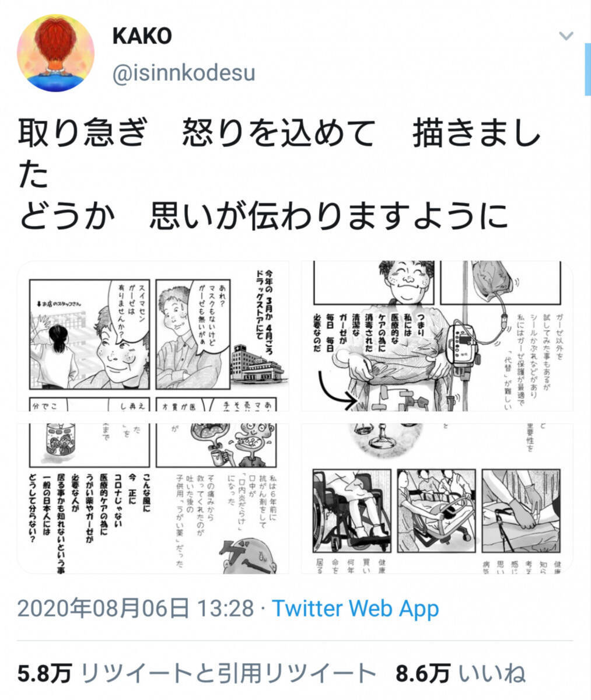Open first manga image about drugstore gauze
Screen dimensions: 591x700
153,336
